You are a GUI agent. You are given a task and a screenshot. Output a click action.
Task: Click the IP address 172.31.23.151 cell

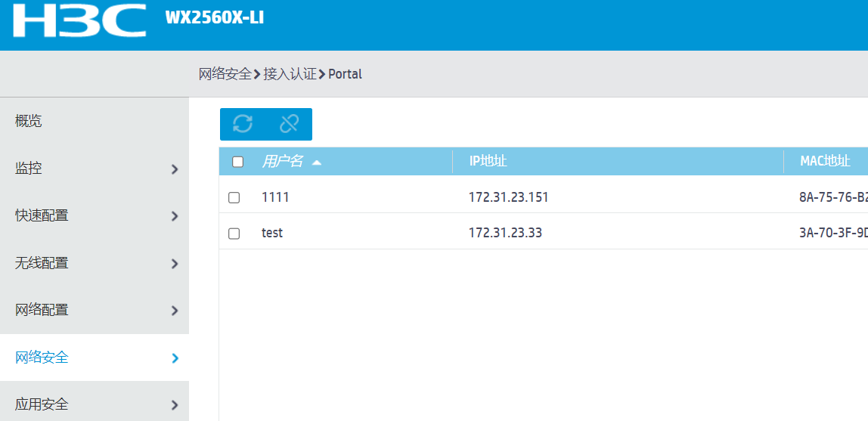point(508,197)
